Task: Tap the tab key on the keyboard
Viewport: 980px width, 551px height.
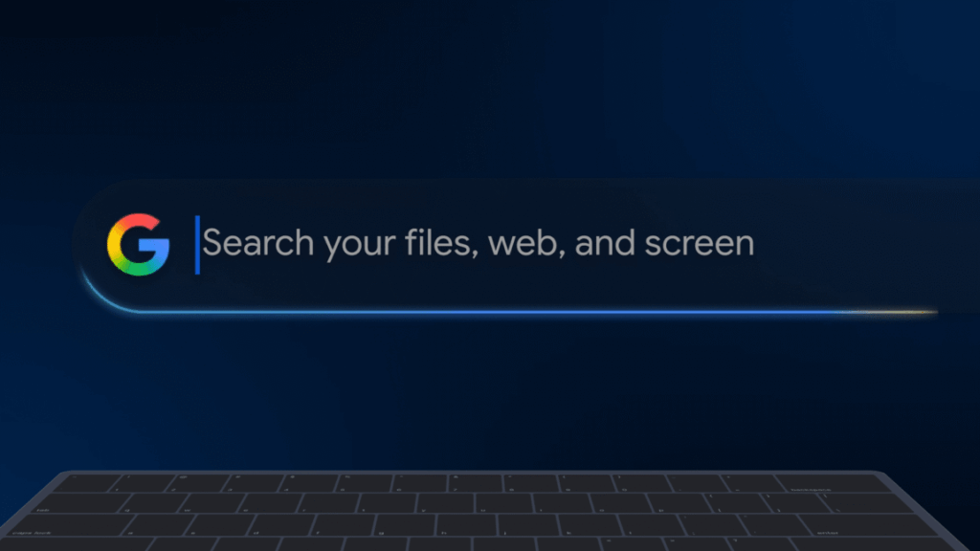Action: [81, 502]
